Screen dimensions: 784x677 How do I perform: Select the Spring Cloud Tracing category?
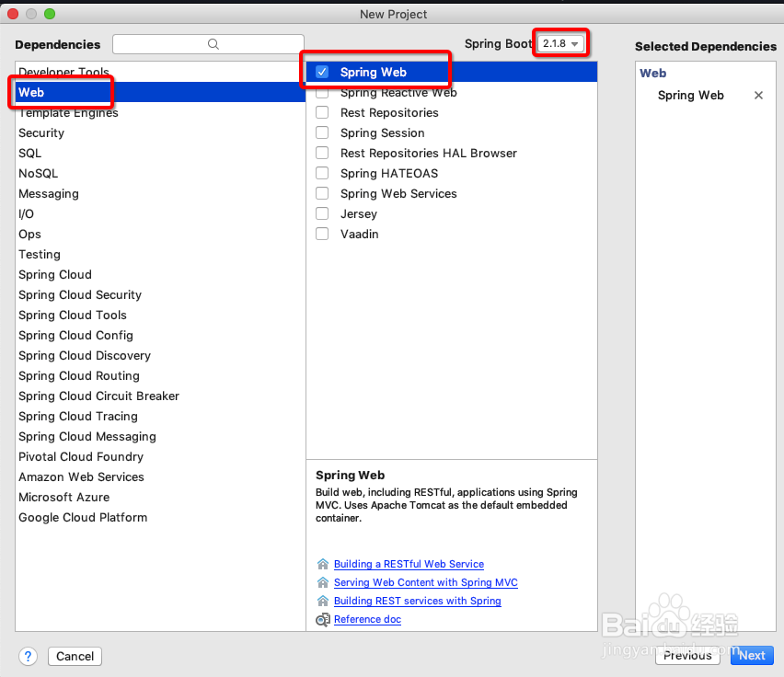[160, 416]
